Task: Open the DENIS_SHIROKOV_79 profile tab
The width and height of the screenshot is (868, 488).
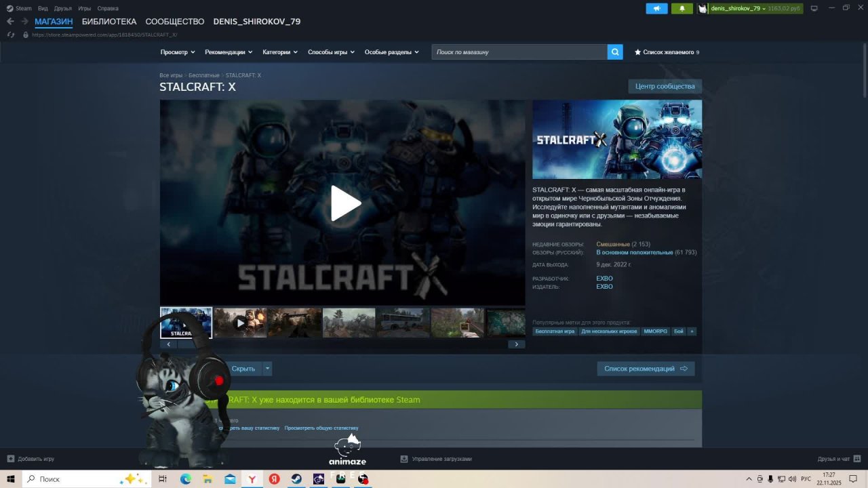Action: tap(257, 22)
